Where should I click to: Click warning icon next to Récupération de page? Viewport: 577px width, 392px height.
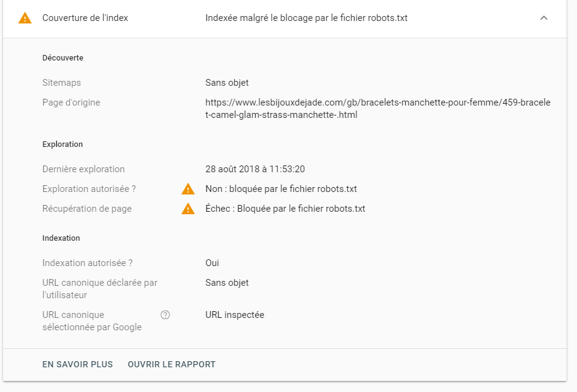[188, 209]
